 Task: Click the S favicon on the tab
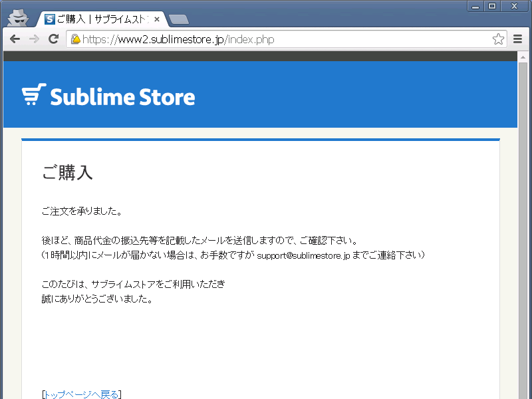(x=49, y=19)
